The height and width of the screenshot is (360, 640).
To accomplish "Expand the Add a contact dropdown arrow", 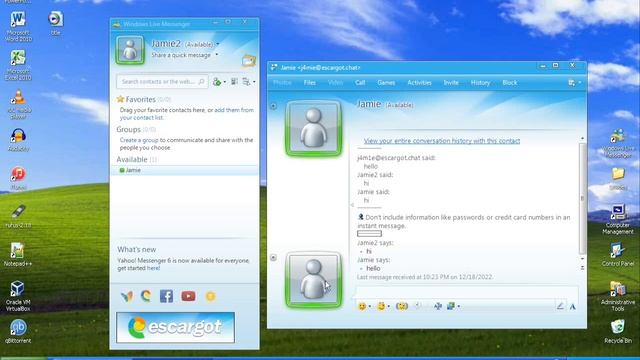I will point(224,82).
